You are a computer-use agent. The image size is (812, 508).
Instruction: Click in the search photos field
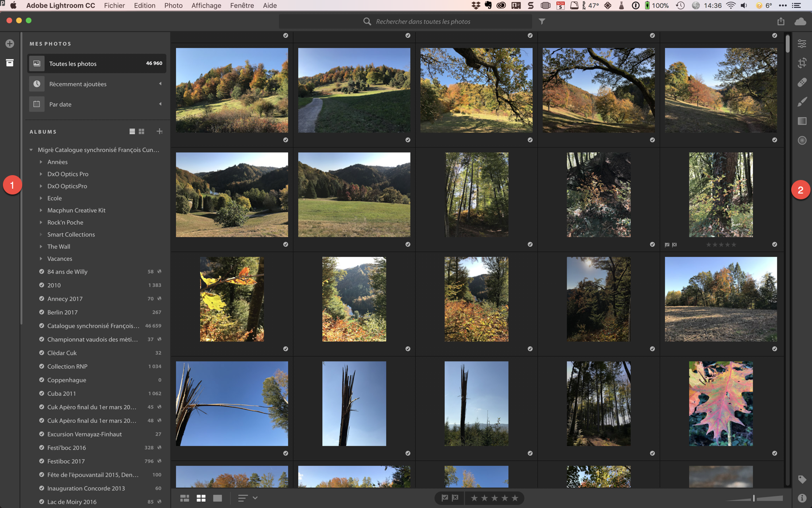405,21
